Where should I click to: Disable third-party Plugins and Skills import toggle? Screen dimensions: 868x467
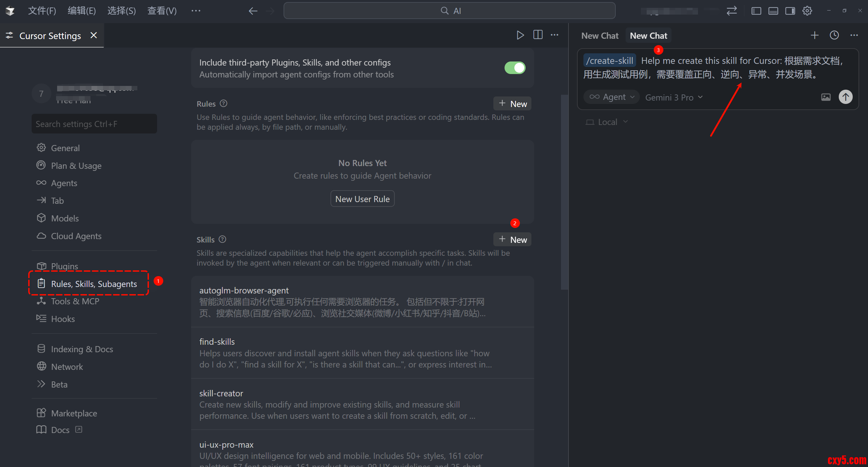point(515,68)
